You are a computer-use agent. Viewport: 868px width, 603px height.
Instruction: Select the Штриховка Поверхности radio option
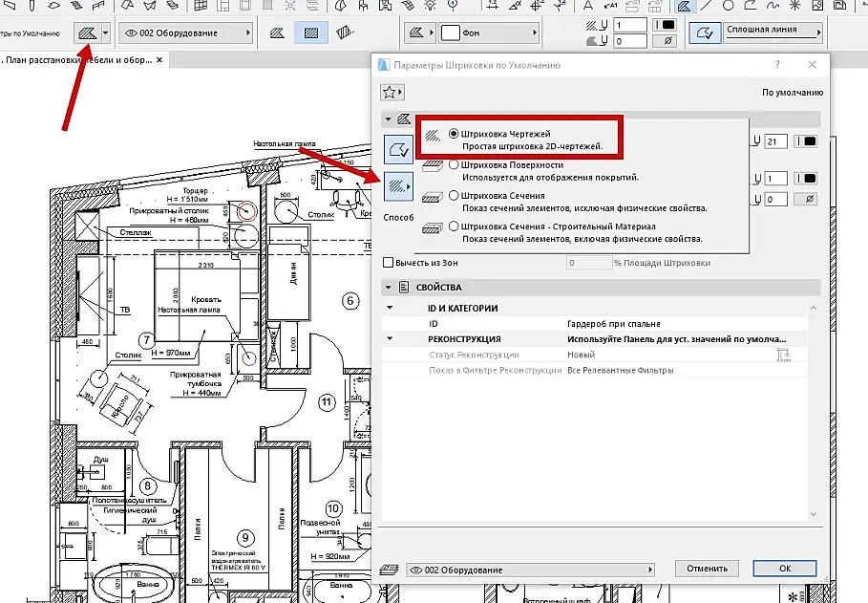(454, 164)
